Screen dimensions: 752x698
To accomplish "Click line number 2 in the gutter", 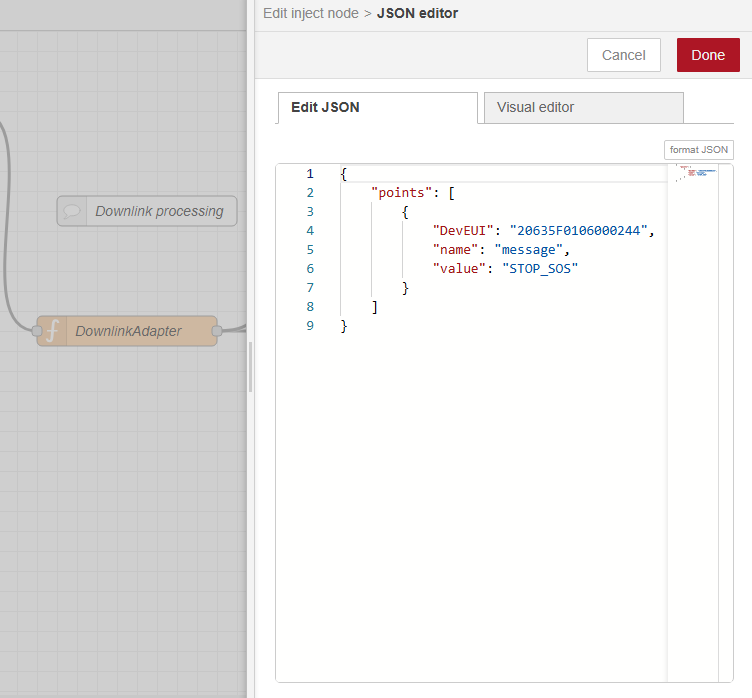I will (x=310, y=193).
